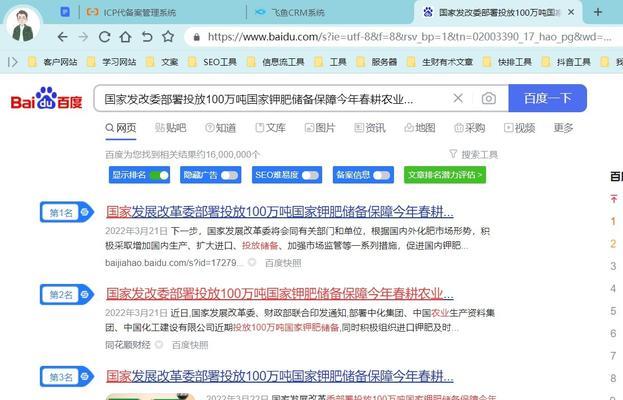Bookmark this page with the star icon

pos(168,37)
